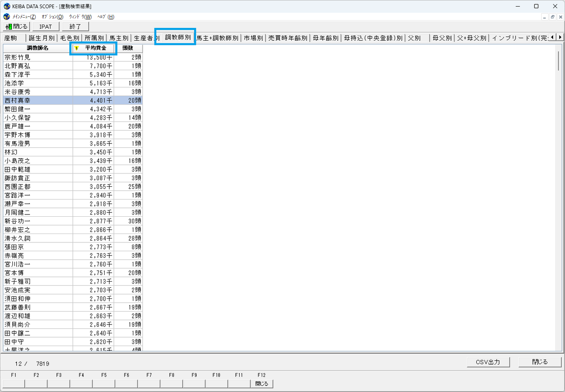565x392 pixels.
Task: Click the 終了 toolbar button
Action: (75, 26)
